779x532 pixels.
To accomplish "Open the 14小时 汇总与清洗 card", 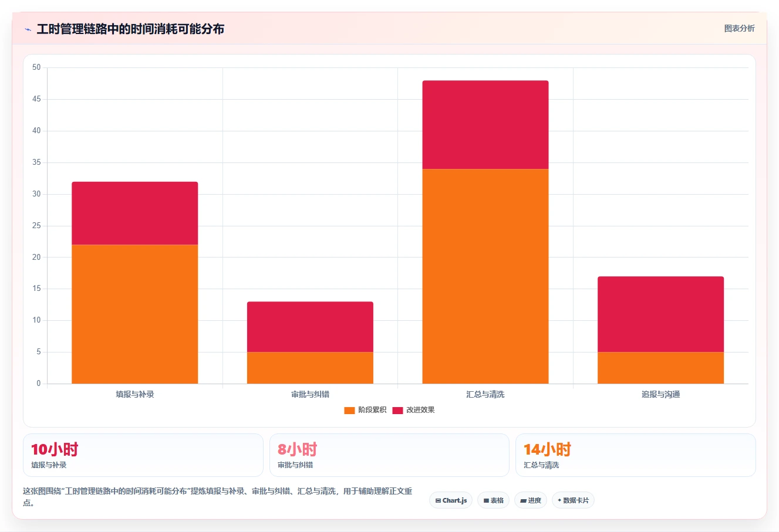I will pyautogui.click(x=635, y=455).
